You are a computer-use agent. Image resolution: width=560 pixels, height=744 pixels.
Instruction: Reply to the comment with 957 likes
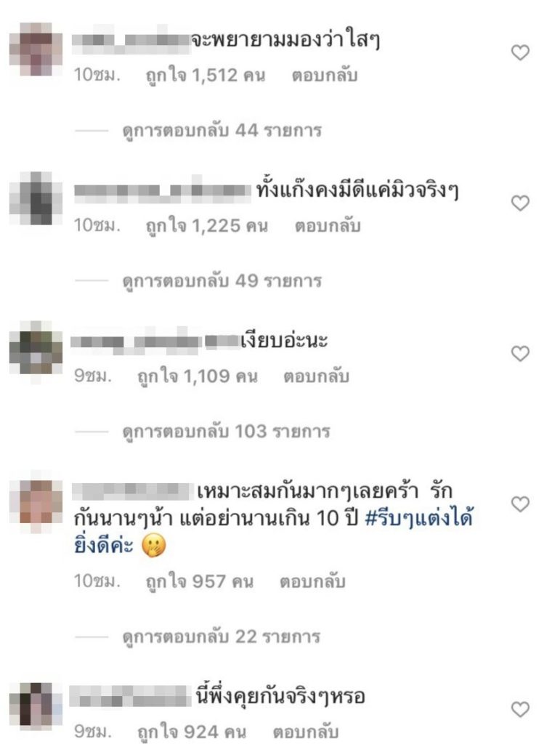312,581
